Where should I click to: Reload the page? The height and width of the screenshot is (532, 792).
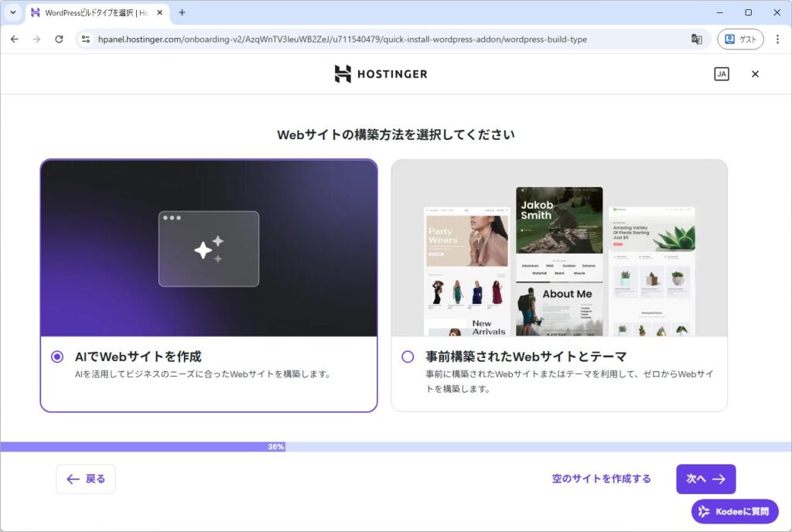pos(59,39)
